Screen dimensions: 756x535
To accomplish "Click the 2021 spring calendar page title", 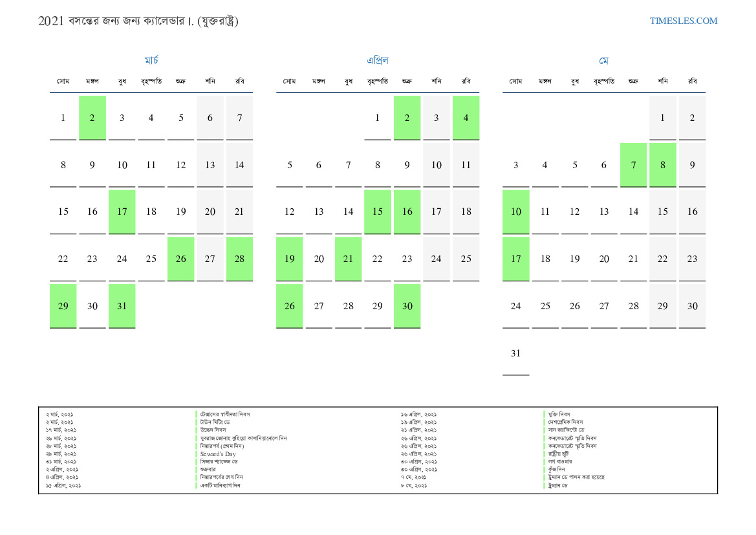I will [x=138, y=21].
